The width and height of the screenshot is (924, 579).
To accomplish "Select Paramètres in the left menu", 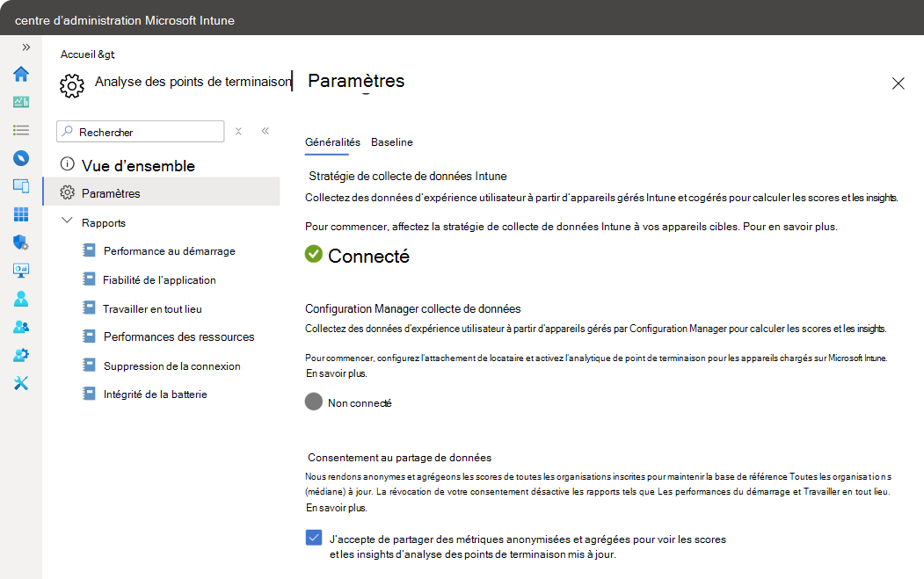I will [x=162, y=192].
